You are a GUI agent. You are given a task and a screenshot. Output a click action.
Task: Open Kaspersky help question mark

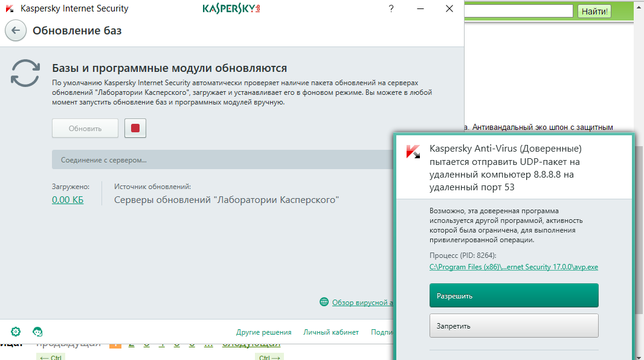pos(391,8)
